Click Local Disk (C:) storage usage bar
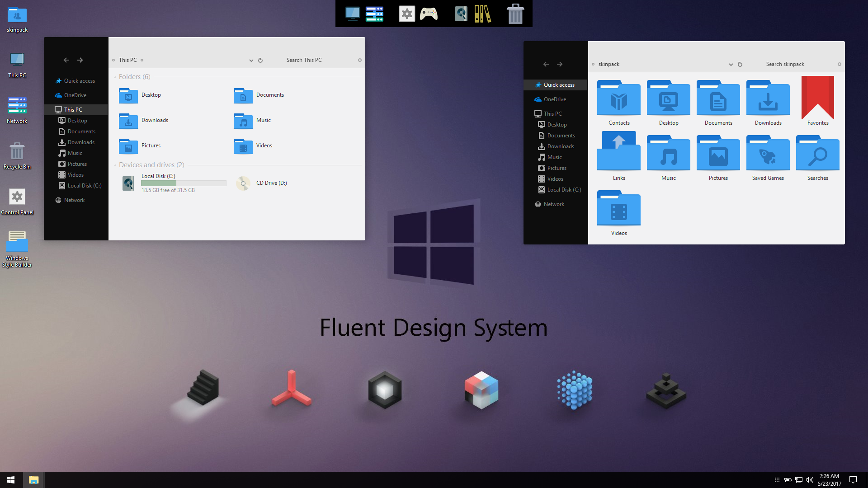868x488 pixels. 184,183
